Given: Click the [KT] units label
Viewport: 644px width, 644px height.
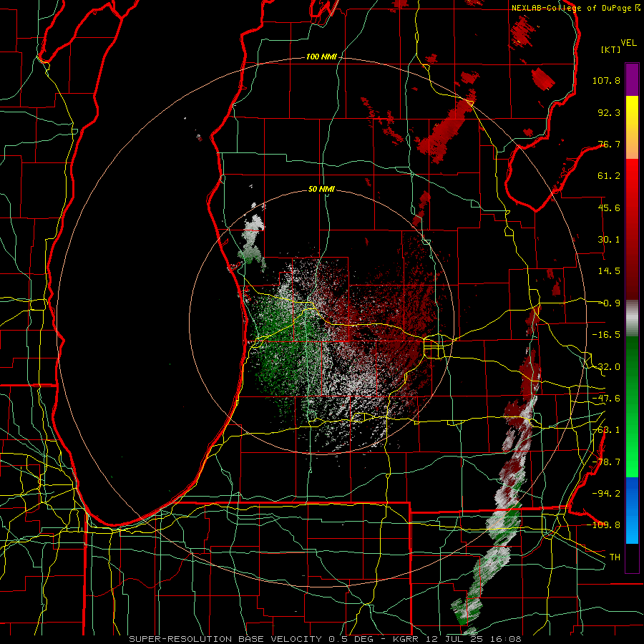Looking at the screenshot, I should [x=611, y=49].
